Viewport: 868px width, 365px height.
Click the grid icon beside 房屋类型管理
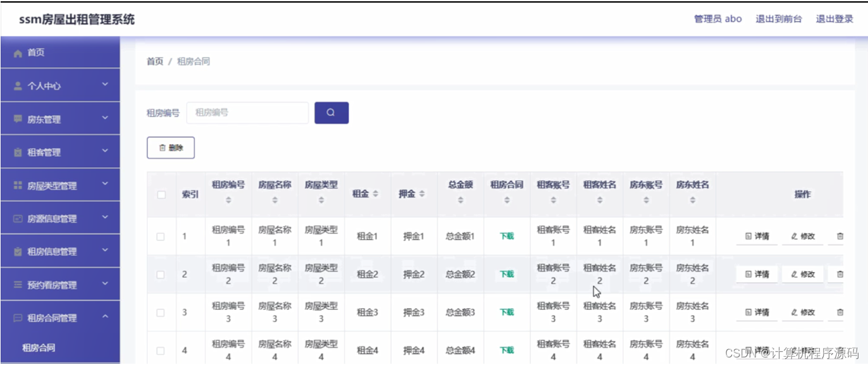click(x=18, y=186)
